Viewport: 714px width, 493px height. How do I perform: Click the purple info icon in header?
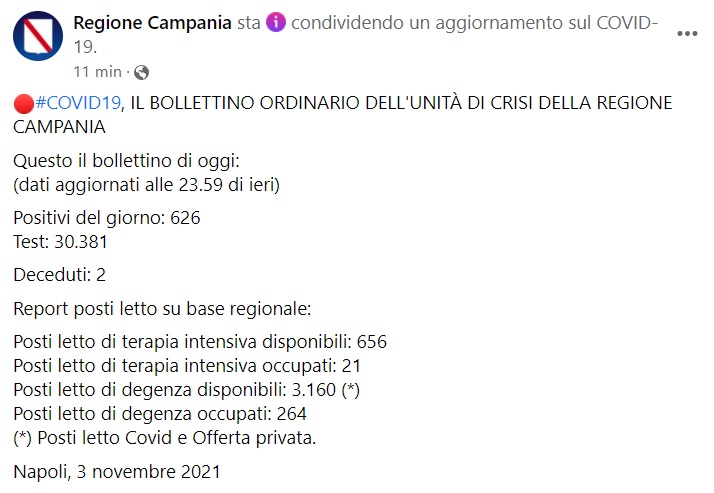pyautogui.click(x=277, y=24)
